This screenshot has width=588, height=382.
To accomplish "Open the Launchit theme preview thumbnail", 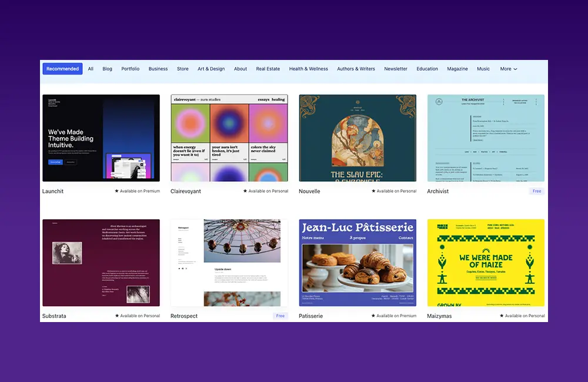I will coord(101,138).
